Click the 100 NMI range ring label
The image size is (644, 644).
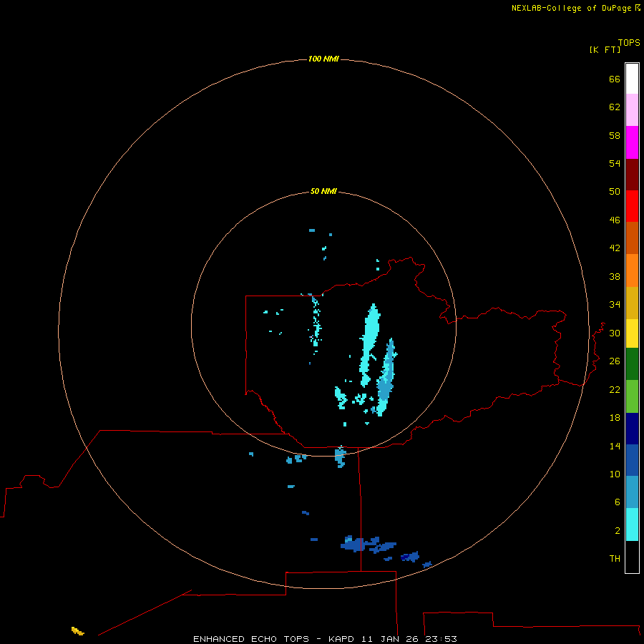[x=323, y=59]
